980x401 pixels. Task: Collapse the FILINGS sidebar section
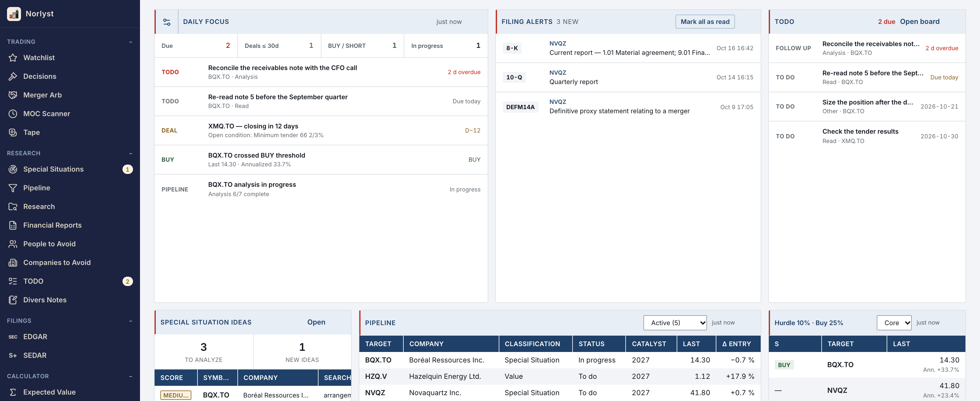pyautogui.click(x=130, y=321)
